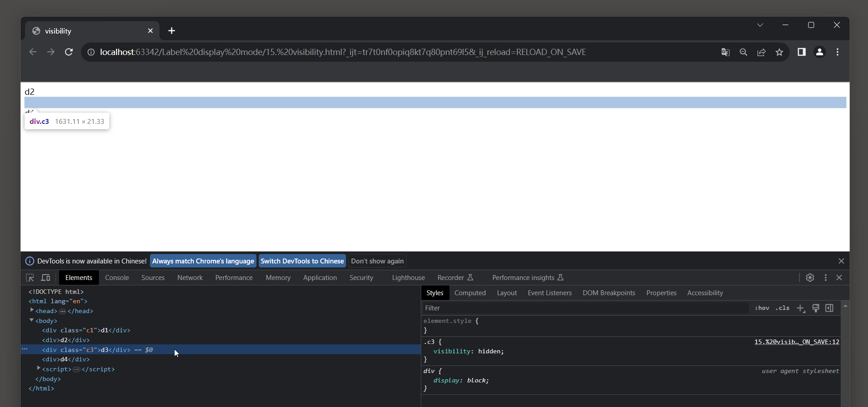Screen dimensions: 868x407
Task: Switch to the Console tab
Action: click(x=117, y=278)
